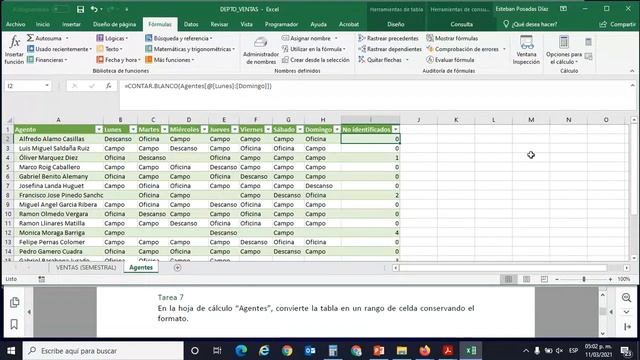Click Utilizar en la fórmula
The image size is (640, 360).
tap(313, 49)
